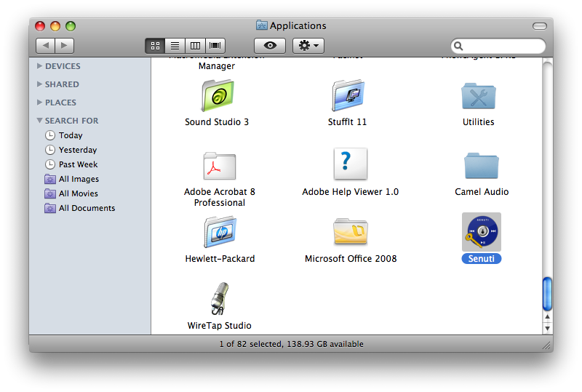Expand the DEVICES sidebar section
This screenshot has height=392, width=582.
coord(40,66)
